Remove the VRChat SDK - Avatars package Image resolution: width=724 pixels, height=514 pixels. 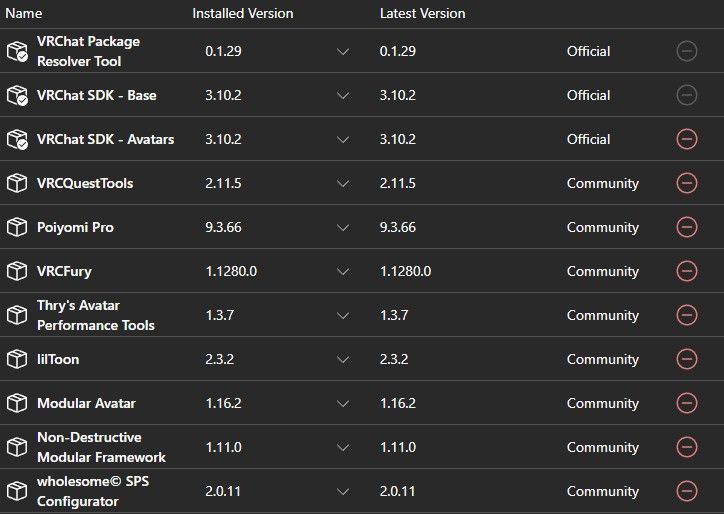[x=687, y=139]
